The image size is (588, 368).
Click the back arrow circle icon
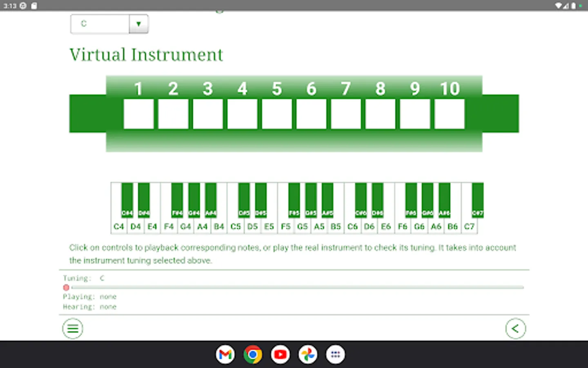tap(515, 328)
